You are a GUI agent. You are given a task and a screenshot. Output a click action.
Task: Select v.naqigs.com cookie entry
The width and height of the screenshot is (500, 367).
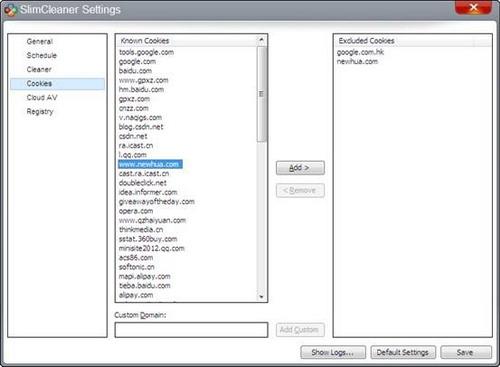pos(140,117)
